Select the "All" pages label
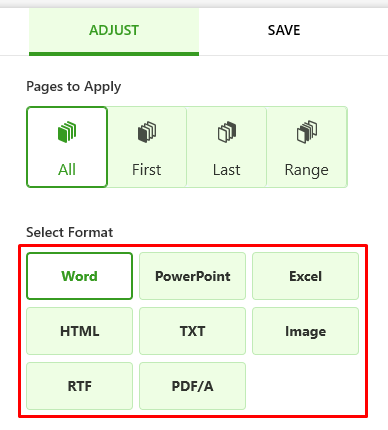Viewport: 388px width, 430px height. pos(67,170)
